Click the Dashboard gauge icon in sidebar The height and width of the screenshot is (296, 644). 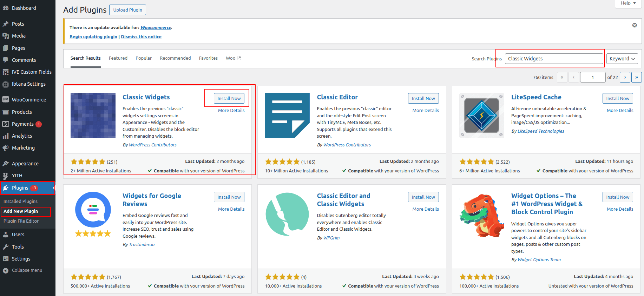click(6, 8)
